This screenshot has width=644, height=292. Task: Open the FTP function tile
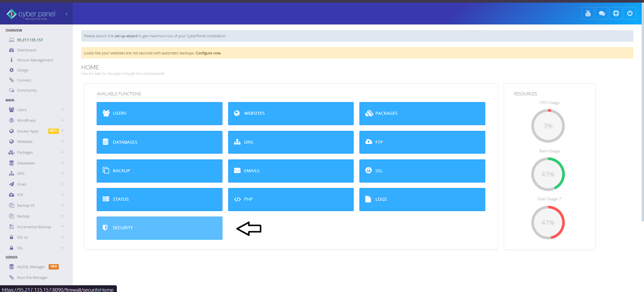(422, 142)
